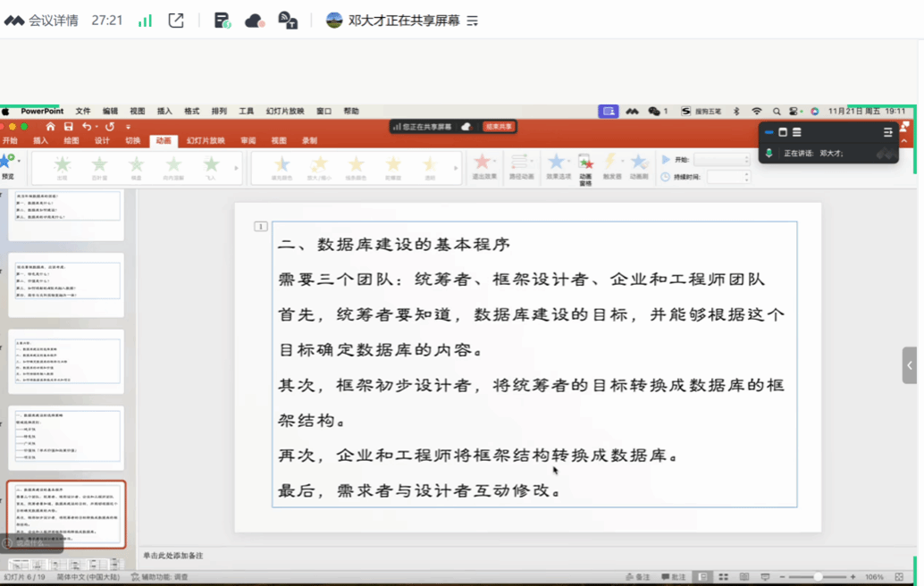This screenshot has width=924, height=586.
Task: Click the zoom slider in the status bar
Action: pos(818,577)
